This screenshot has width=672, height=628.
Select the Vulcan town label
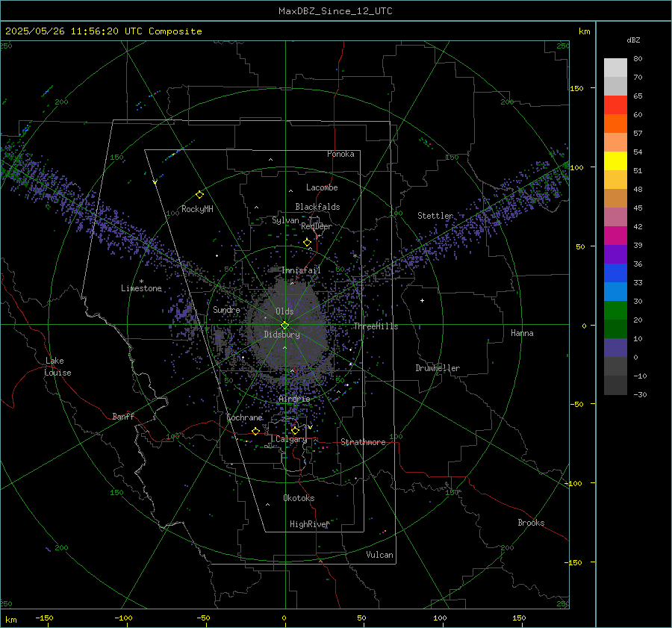click(x=380, y=555)
